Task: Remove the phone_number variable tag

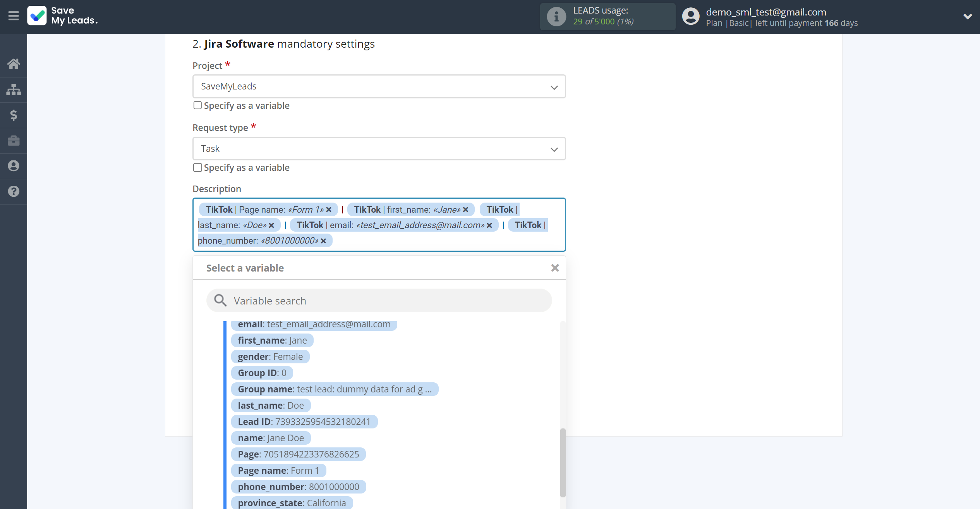Action: coord(324,241)
